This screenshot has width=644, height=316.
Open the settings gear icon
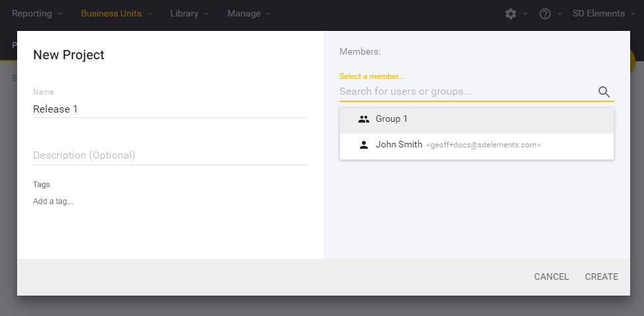coord(510,14)
